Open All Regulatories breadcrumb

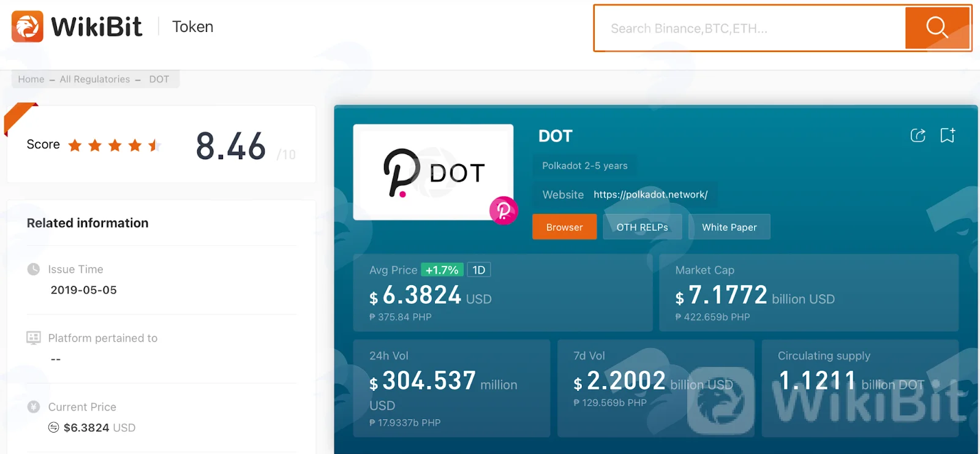tap(95, 79)
